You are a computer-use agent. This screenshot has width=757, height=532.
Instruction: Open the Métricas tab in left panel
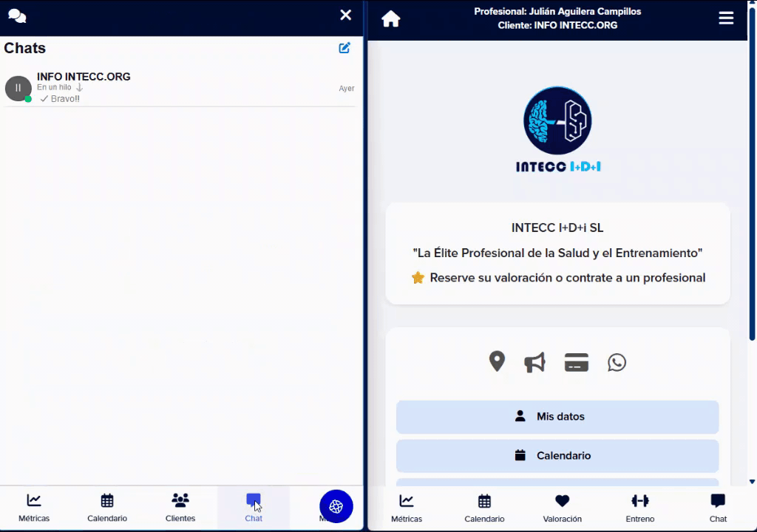34,508
